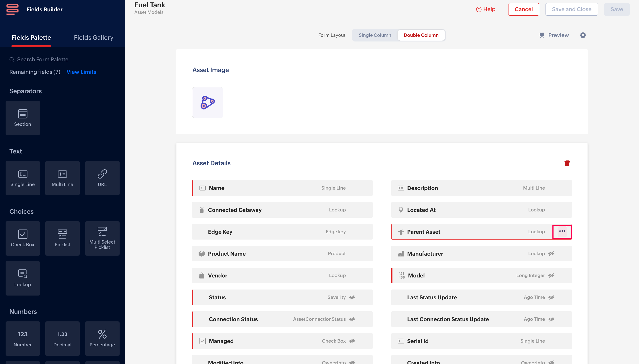This screenshot has width=639, height=364.
Task: Select the URL field palette tile
Action: pos(102,178)
